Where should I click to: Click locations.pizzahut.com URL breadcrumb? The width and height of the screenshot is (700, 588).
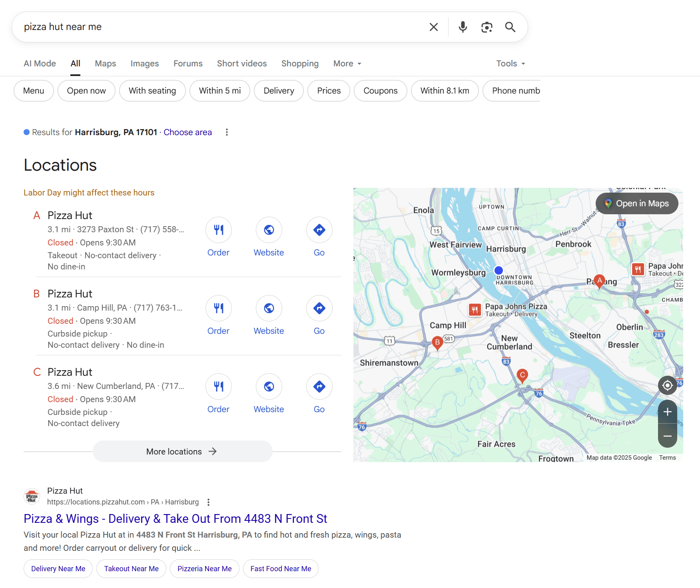pos(123,502)
